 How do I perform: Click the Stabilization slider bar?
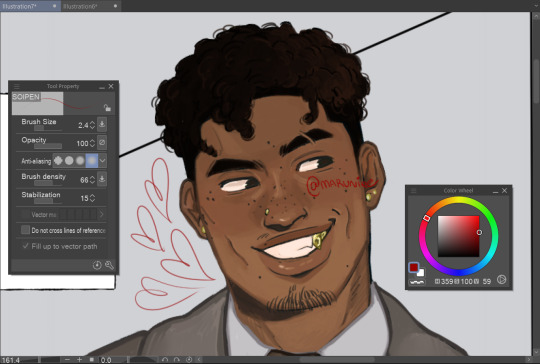click(48, 201)
